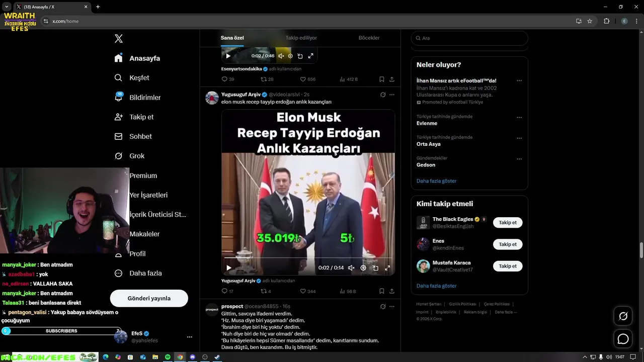Open options for Gedson trend
The image size is (644, 362).
[x=519, y=159]
